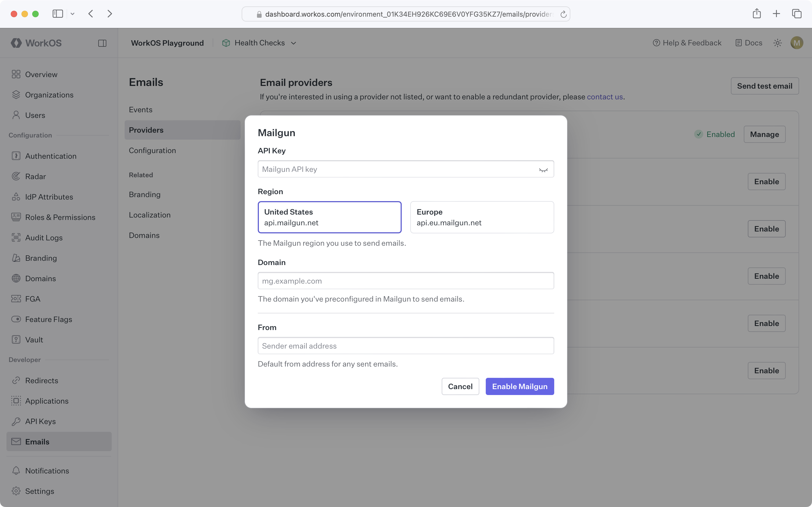This screenshot has width=812, height=507.
Task: Click the Notifications bell icon
Action: point(16,470)
